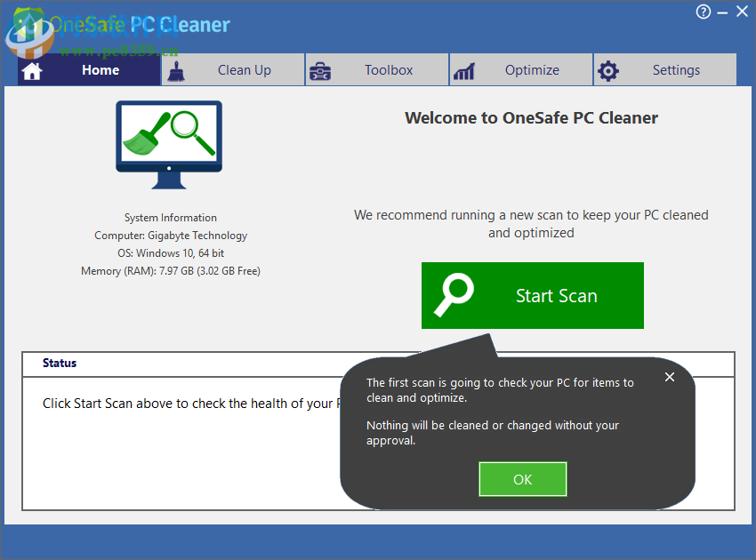756x560 pixels.
Task: Click the System Information text
Action: [x=169, y=217]
